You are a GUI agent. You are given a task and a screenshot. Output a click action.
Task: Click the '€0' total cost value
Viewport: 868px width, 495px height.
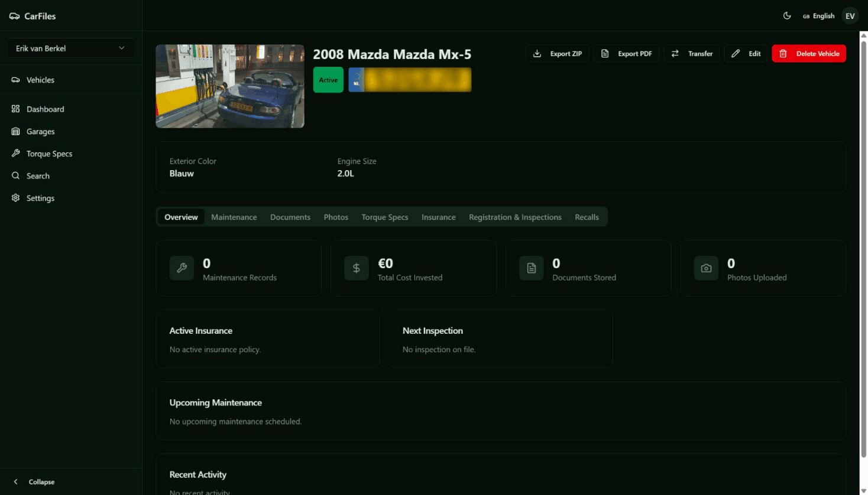[x=386, y=263]
